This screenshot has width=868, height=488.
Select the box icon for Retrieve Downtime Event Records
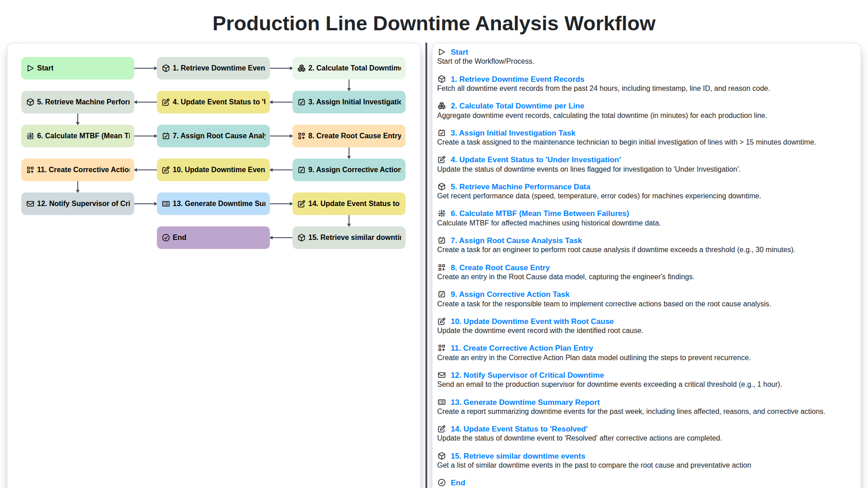[x=166, y=68]
